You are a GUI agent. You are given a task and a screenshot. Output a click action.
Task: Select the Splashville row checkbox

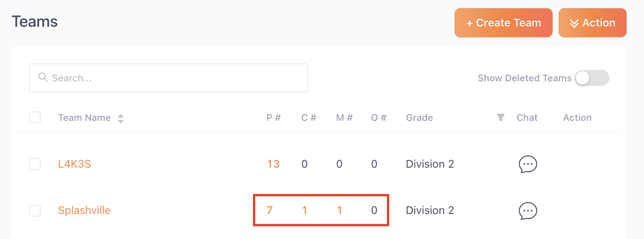coord(35,210)
